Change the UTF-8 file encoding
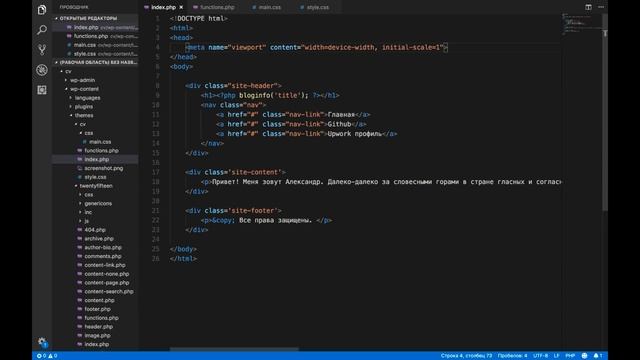 (540, 356)
